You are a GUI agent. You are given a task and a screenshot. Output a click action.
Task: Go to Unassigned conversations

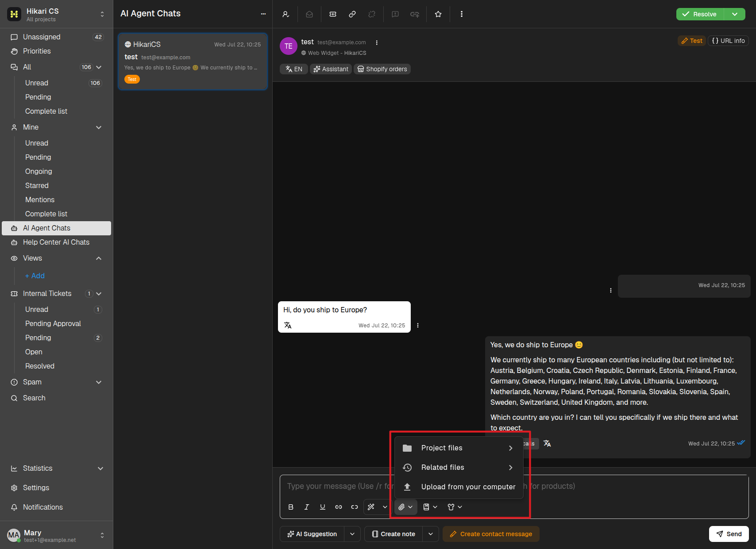click(56, 37)
